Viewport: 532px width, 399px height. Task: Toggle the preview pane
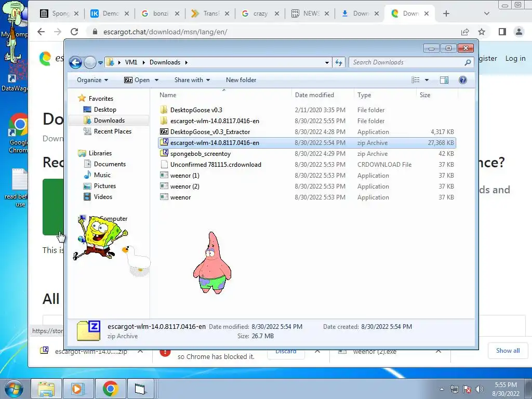(444, 80)
